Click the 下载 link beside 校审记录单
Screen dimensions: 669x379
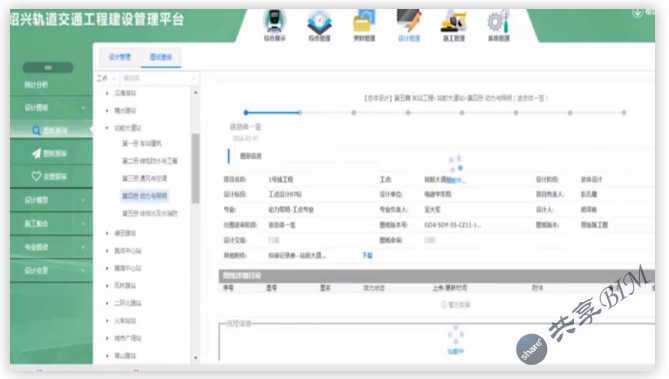click(x=367, y=255)
